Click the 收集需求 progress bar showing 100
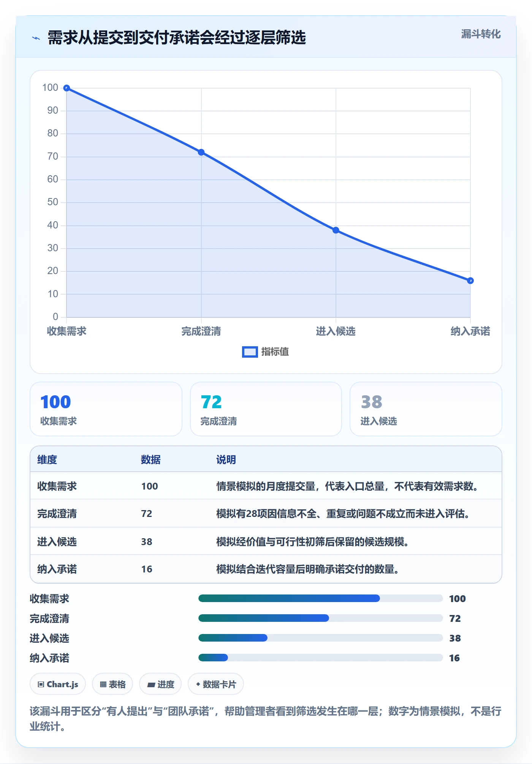 pos(321,598)
